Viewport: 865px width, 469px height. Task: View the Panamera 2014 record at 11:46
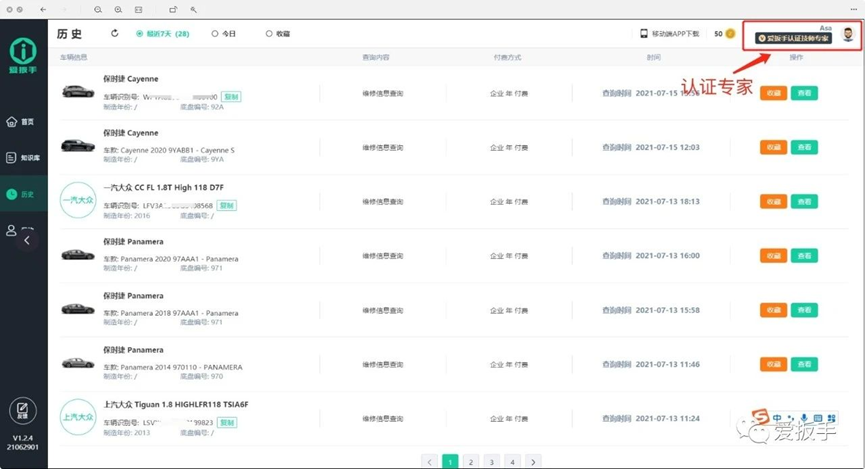(x=804, y=364)
